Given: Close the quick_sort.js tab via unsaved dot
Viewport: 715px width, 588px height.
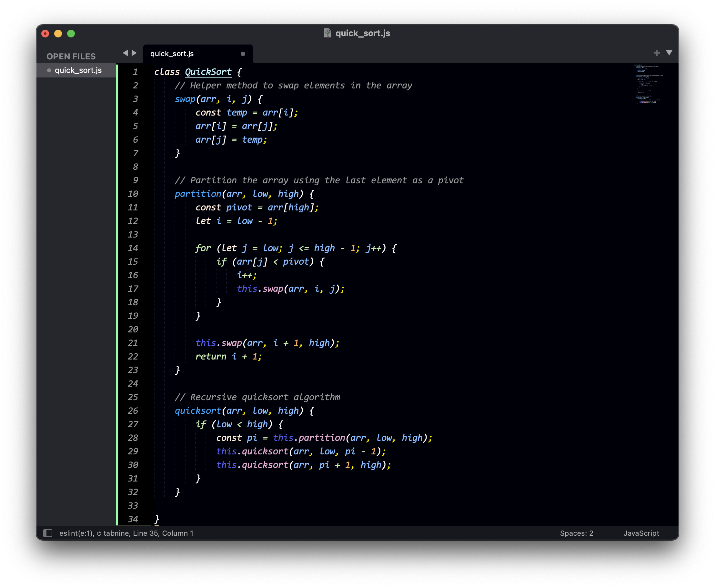Looking at the screenshot, I should (243, 54).
